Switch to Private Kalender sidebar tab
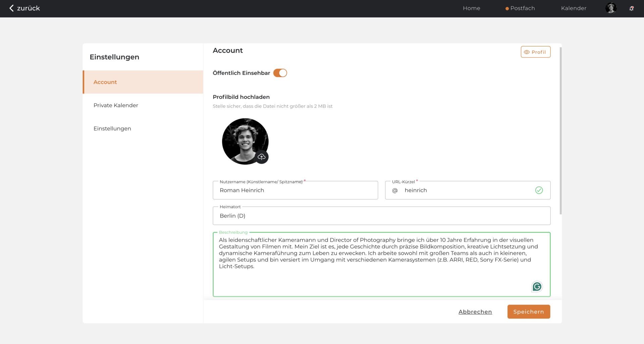 coord(116,105)
